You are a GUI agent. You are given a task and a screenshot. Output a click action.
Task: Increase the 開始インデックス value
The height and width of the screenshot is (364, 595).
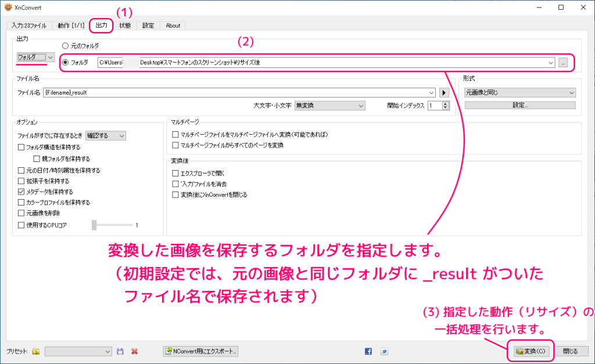coord(446,103)
